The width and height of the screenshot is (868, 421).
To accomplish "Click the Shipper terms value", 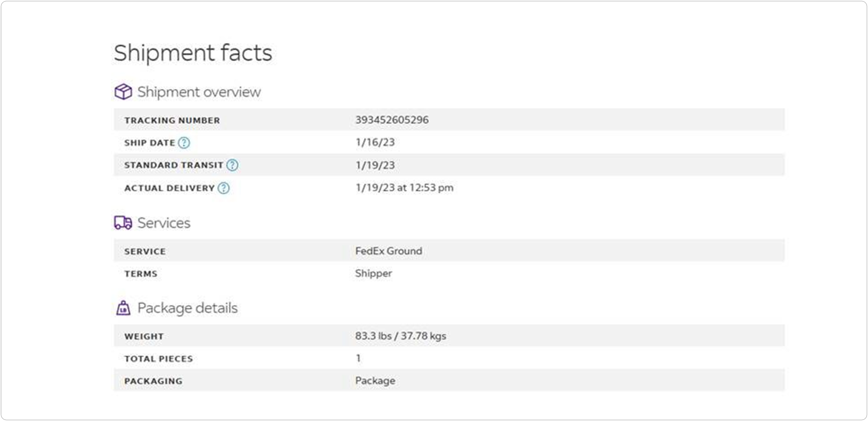I will [x=373, y=273].
